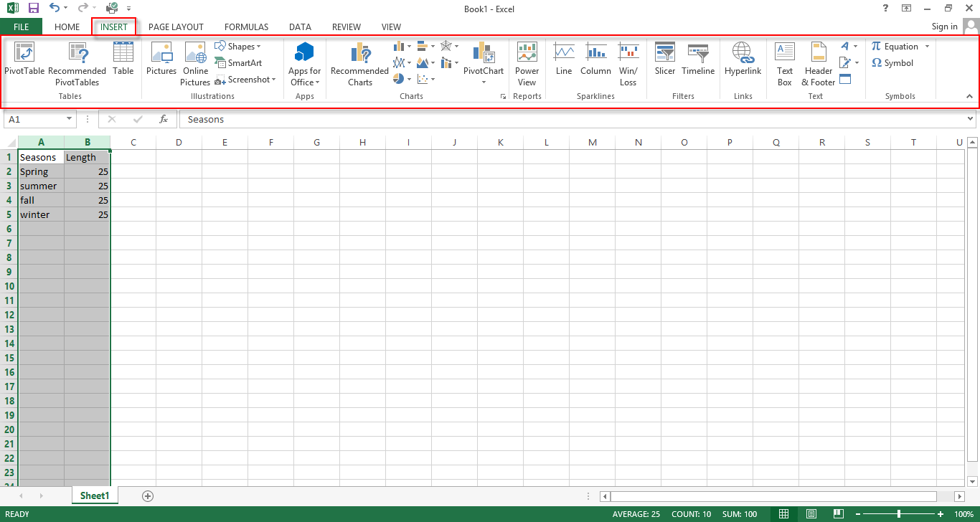Image resolution: width=980 pixels, height=522 pixels.
Task: Expand the Equation options arrow
Action: coord(927,47)
